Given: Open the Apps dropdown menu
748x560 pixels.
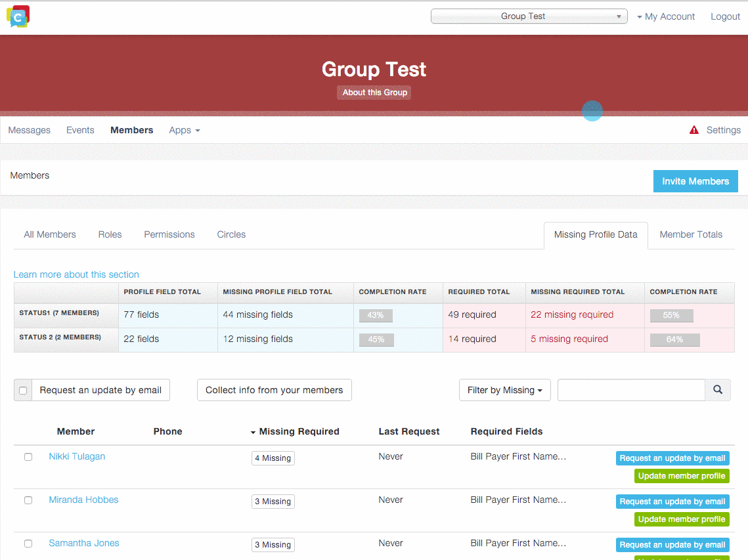Looking at the screenshot, I should (184, 130).
